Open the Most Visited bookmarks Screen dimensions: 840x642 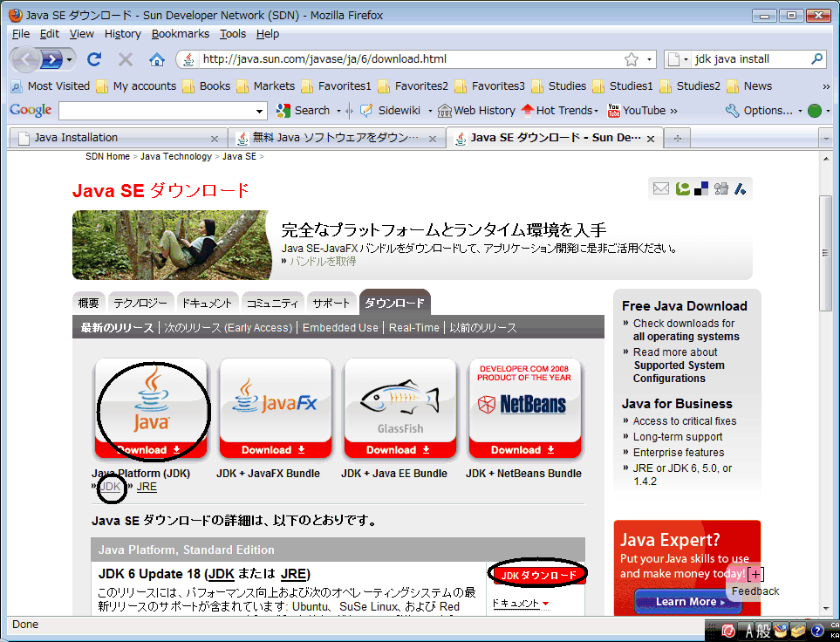(51, 85)
